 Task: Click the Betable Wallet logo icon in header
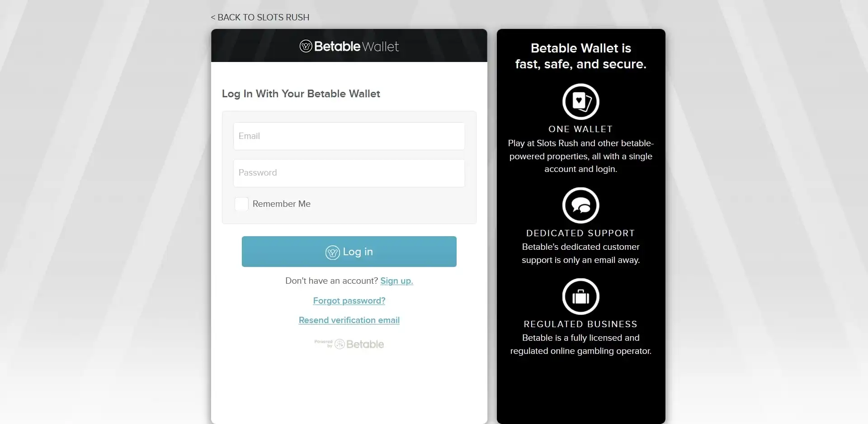[306, 46]
